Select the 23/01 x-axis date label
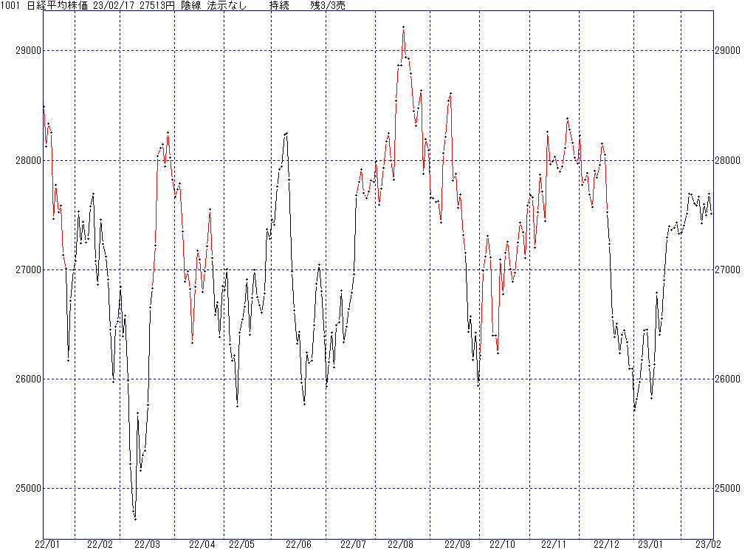Viewport: 756px width, 550px height. pyautogui.click(x=650, y=544)
